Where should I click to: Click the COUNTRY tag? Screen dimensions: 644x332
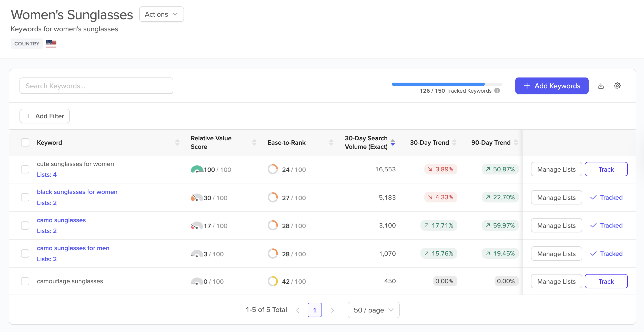pyautogui.click(x=27, y=44)
